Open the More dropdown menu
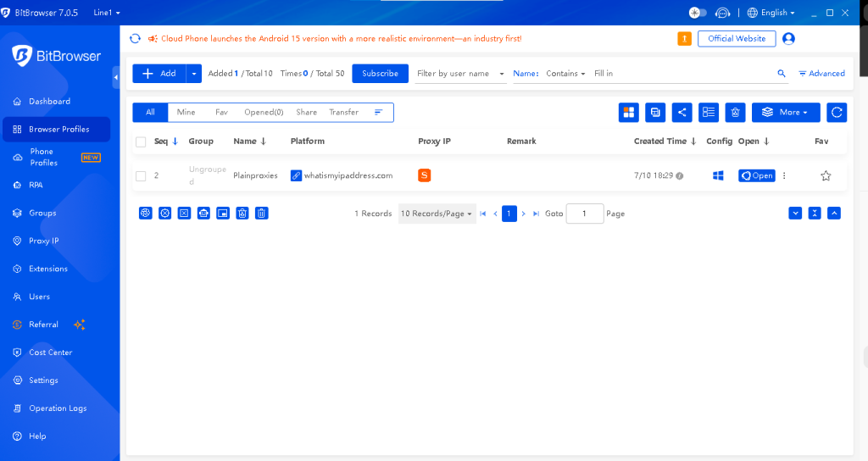Screen dimensions: 868x461 pyautogui.click(x=786, y=113)
